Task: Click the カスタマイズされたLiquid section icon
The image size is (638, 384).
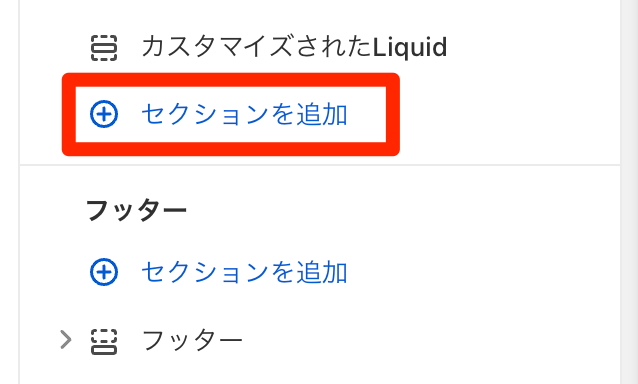Action: tap(104, 48)
